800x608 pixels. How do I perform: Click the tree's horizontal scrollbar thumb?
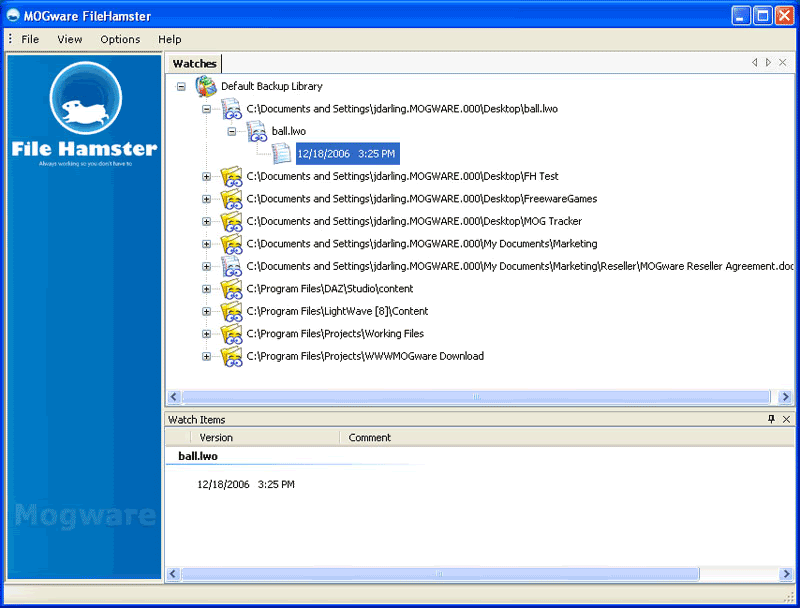click(476, 397)
